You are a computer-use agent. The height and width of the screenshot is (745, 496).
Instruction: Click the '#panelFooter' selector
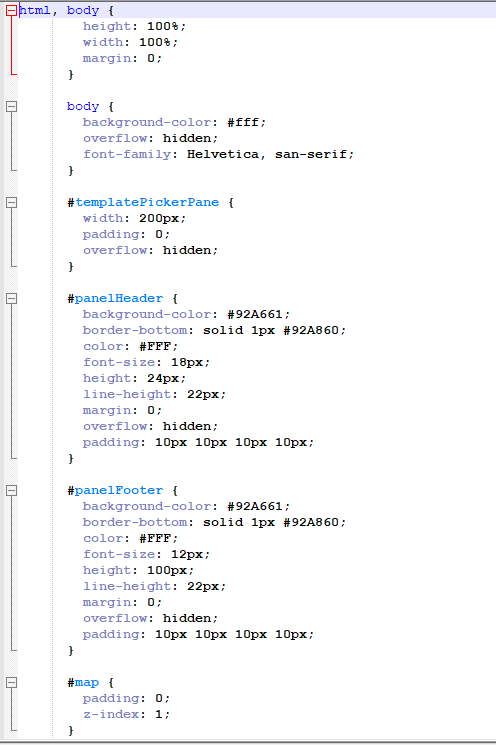pos(115,490)
